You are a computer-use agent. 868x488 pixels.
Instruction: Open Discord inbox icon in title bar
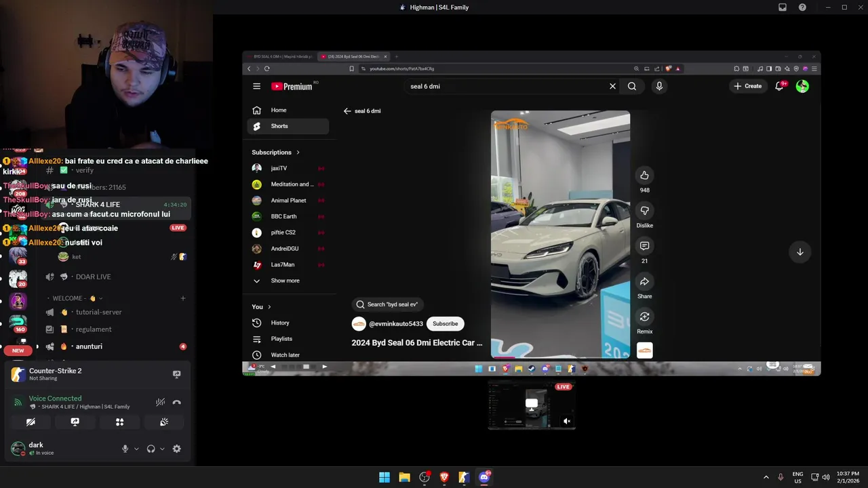click(783, 7)
